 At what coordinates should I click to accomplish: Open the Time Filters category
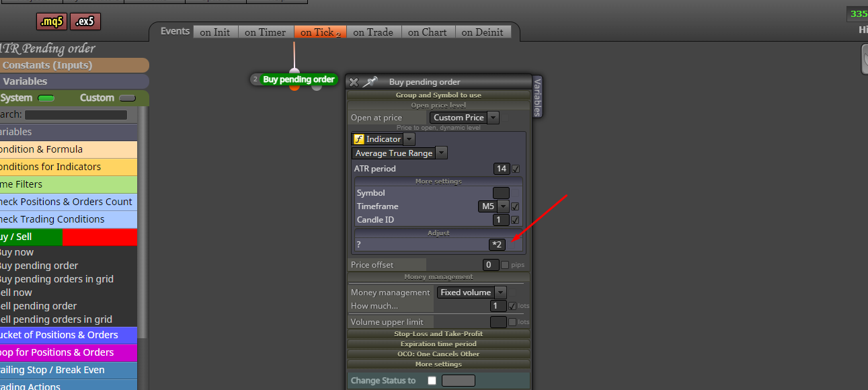coord(69,184)
